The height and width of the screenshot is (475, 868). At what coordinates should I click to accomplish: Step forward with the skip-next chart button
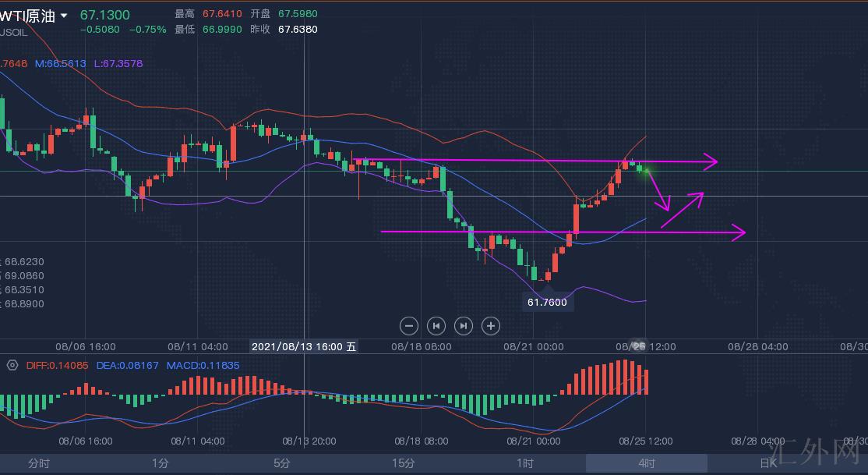point(463,325)
